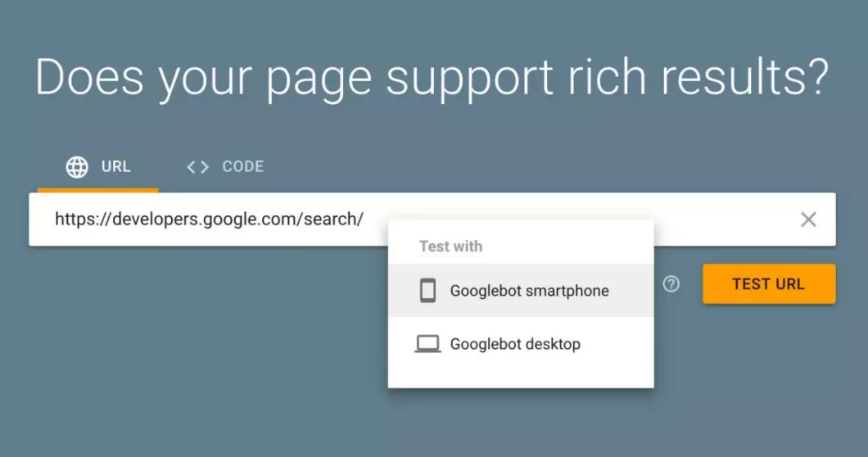Click the laptop device icon
Screen dimensions: 868x457
[x=427, y=344]
